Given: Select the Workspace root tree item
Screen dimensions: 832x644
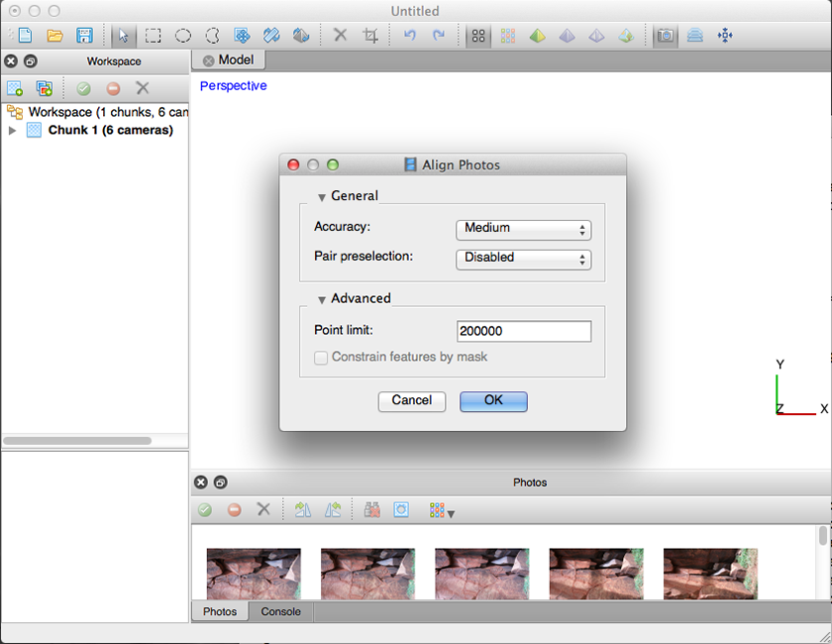Looking at the screenshot, I should [x=95, y=112].
